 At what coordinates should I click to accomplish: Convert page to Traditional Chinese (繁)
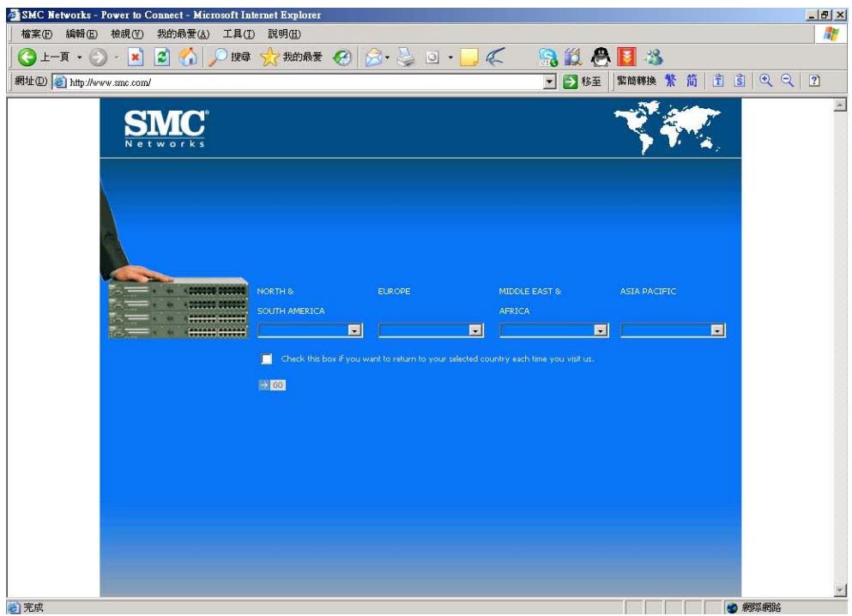click(670, 81)
